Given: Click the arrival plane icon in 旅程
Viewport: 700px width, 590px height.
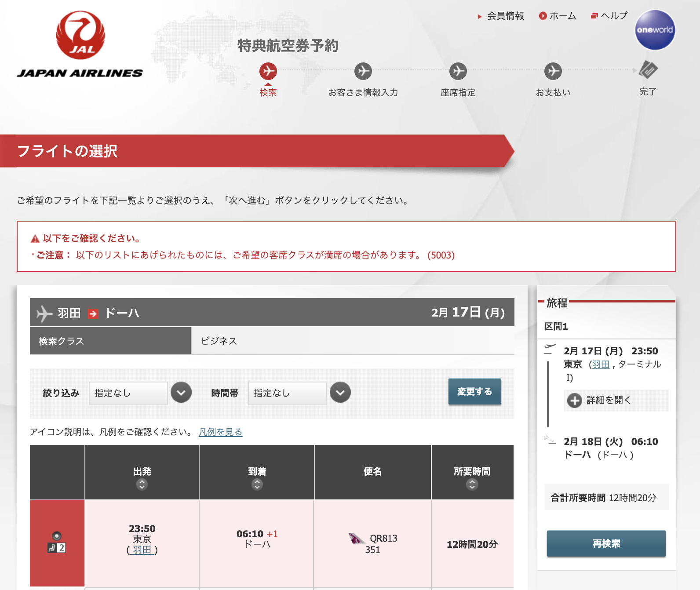Looking at the screenshot, I should pyautogui.click(x=550, y=440).
